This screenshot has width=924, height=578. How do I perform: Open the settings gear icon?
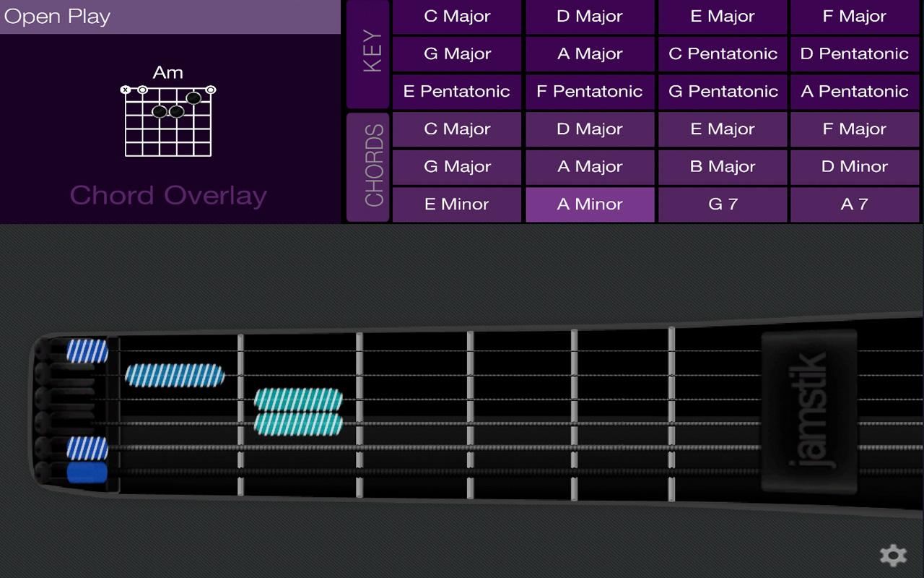tap(893, 555)
